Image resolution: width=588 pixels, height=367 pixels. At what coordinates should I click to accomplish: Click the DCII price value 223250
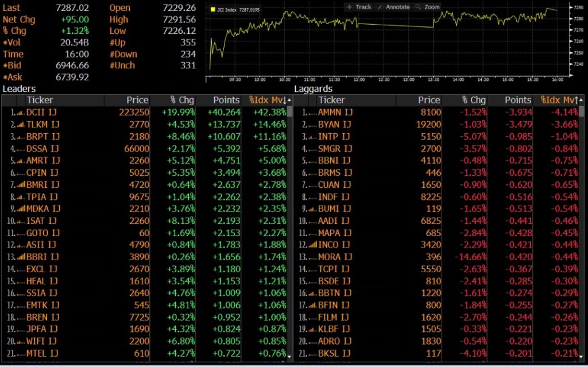pyautogui.click(x=134, y=113)
